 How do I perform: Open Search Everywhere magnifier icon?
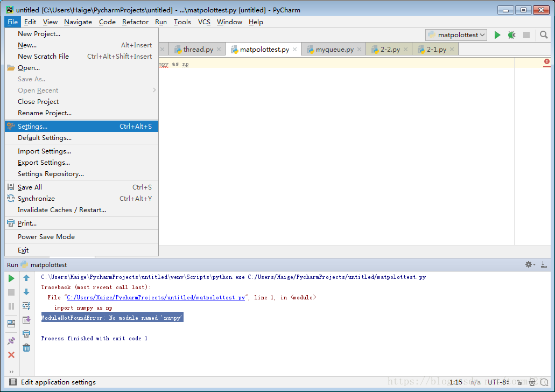(544, 34)
